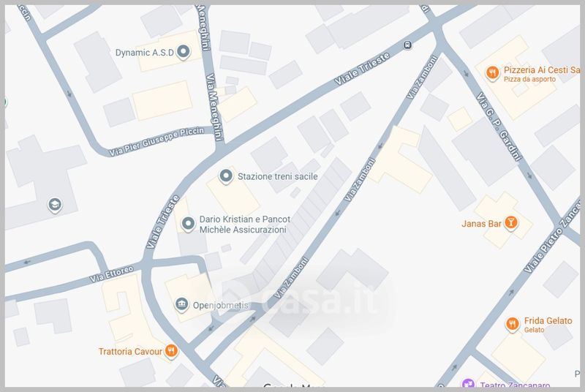The image size is (585, 392).
Task: Click the Stazione treni sacile label
Action: point(278,176)
